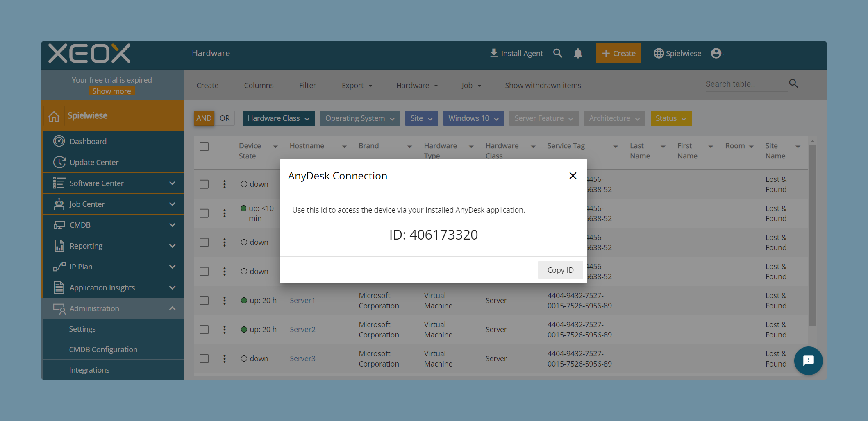
Task: Open Integrations under Administration
Action: coord(114,370)
